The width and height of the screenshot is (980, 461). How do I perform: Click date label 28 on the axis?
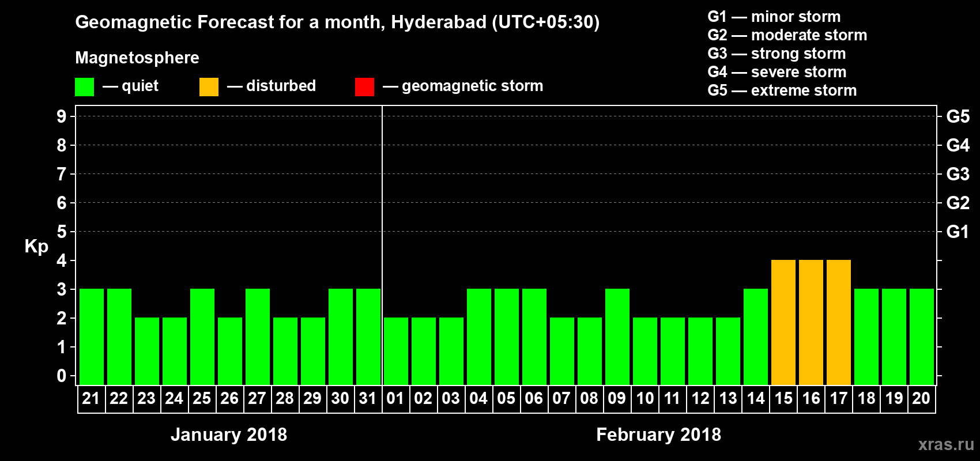click(285, 398)
